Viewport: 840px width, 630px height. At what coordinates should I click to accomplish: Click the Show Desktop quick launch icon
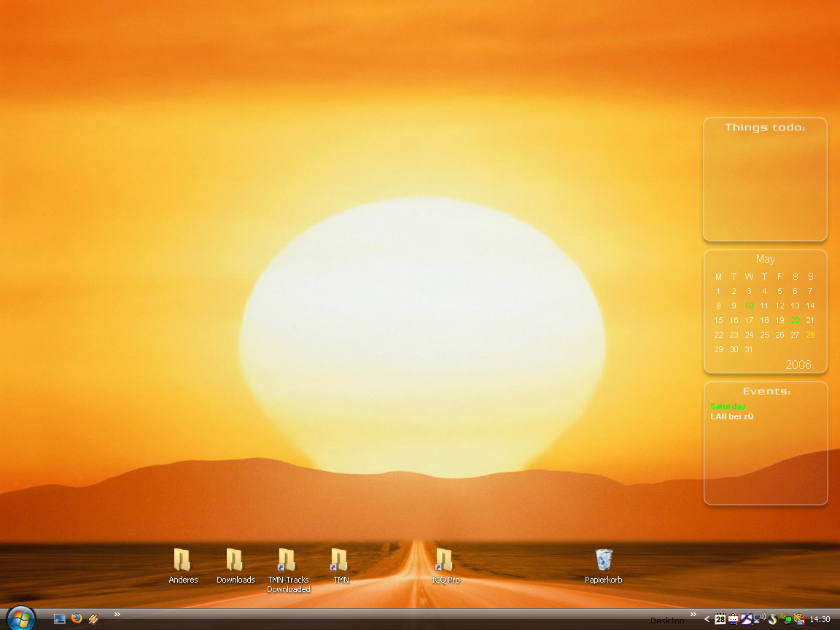point(60,619)
